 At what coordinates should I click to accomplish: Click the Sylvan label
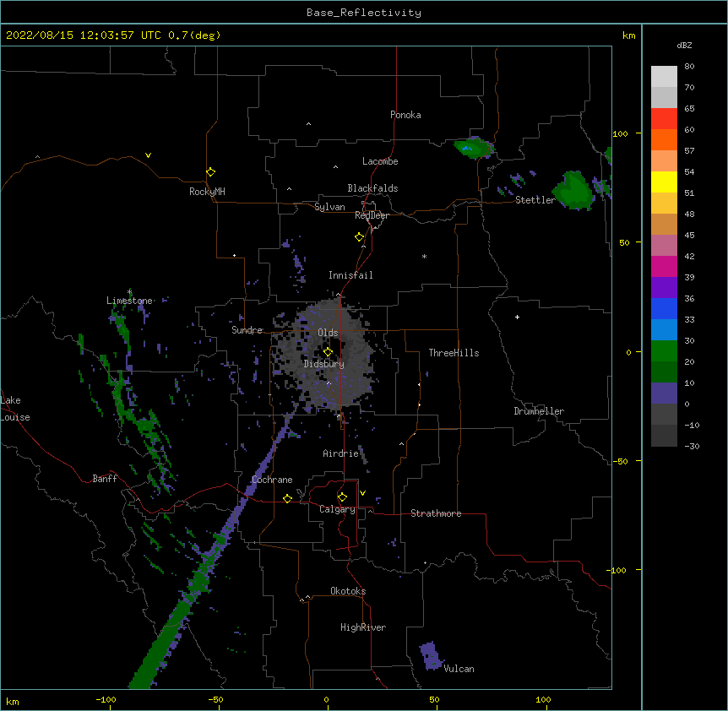pyautogui.click(x=329, y=207)
